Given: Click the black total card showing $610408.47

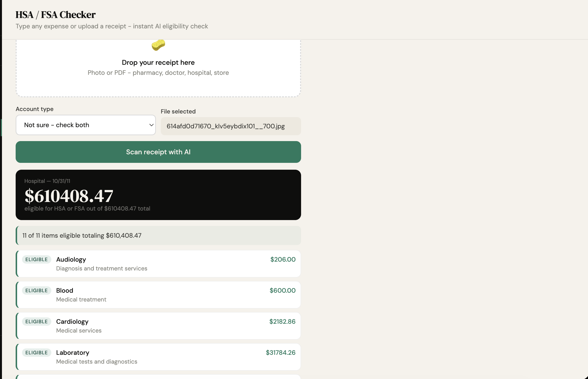Looking at the screenshot, I should [x=158, y=195].
